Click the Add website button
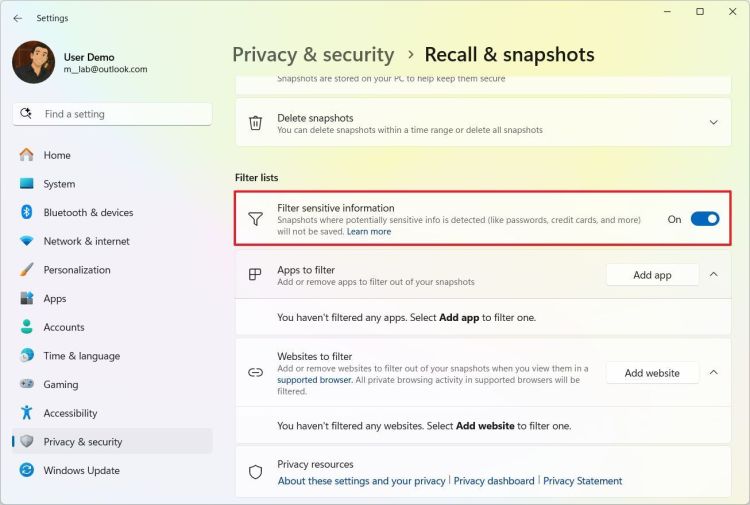750x505 pixels. 652,373
